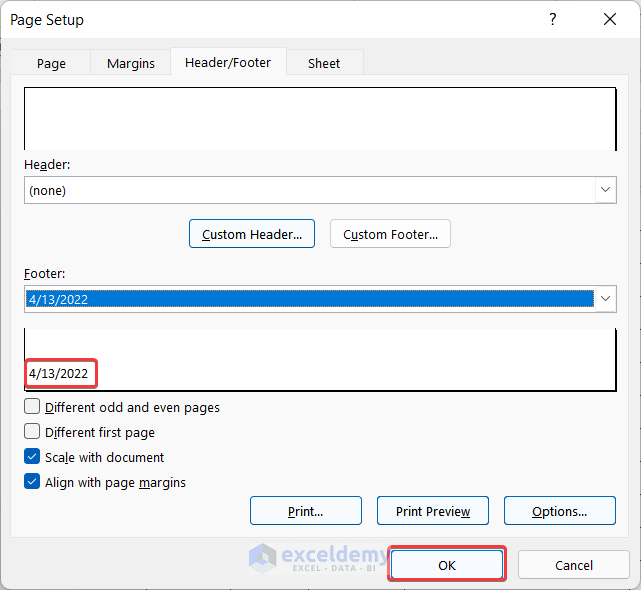Go to the Sheet tab

tap(324, 63)
